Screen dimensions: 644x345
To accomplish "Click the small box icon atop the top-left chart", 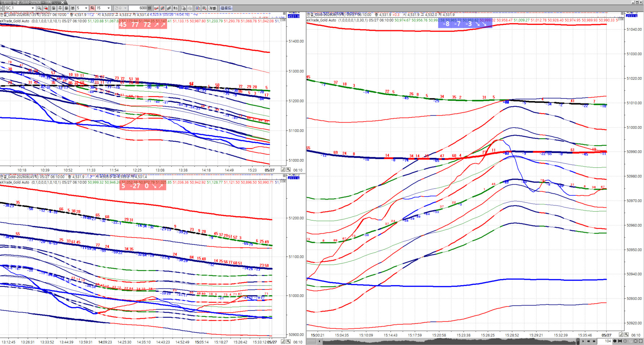I will pos(284,14).
